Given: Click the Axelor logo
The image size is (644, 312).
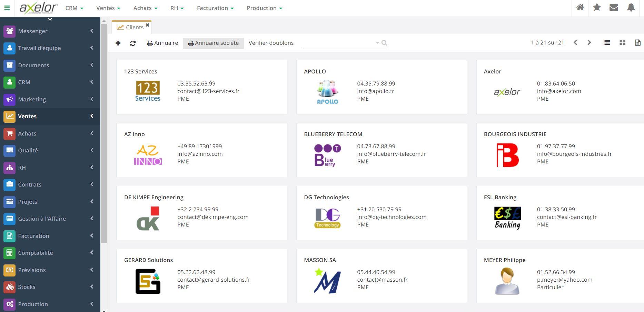Looking at the screenshot, I should tap(38, 8).
